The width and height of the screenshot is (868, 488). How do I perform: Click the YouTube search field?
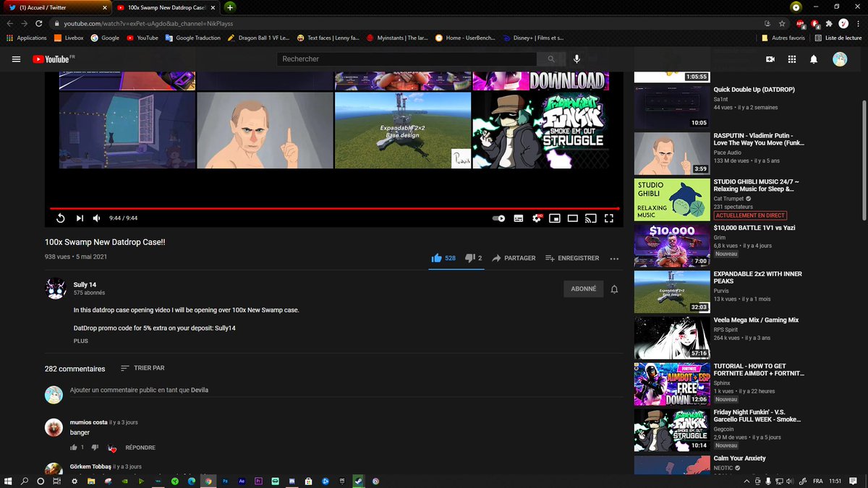pyautogui.click(x=407, y=59)
